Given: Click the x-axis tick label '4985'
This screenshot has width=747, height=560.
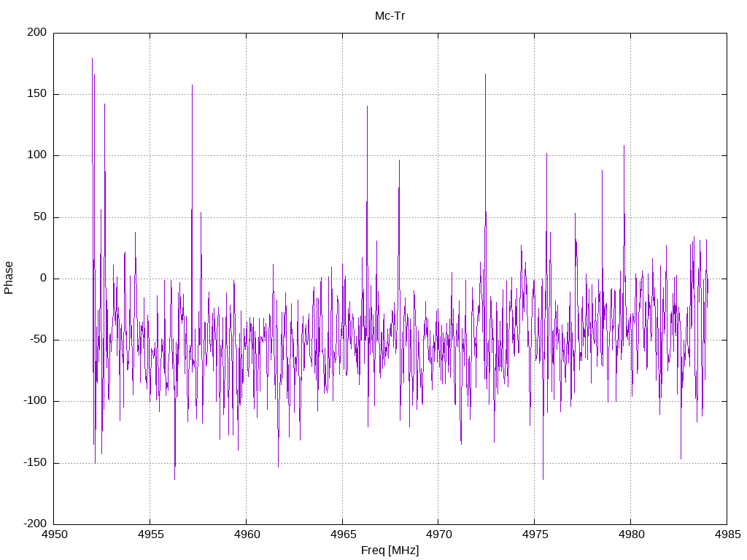Looking at the screenshot, I should point(727,534).
